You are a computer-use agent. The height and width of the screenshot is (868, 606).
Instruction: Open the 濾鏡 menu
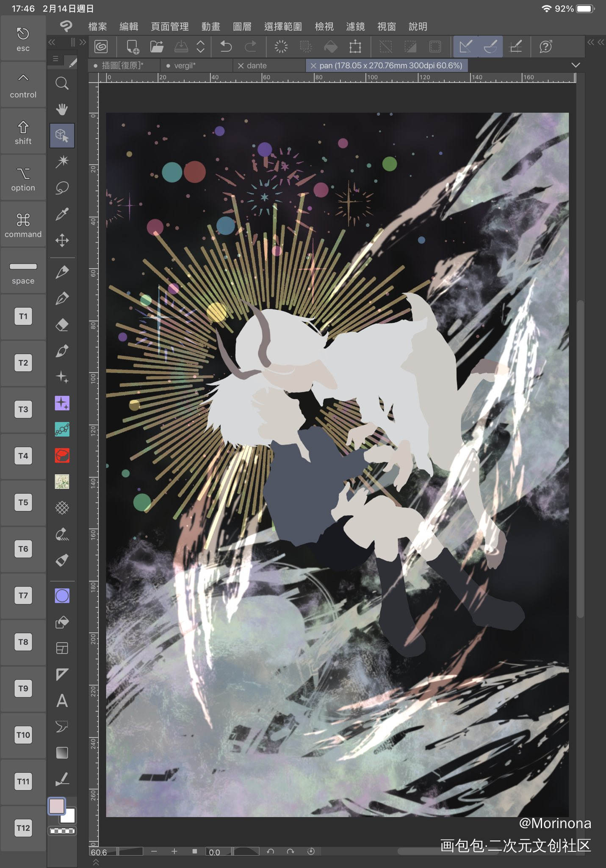pyautogui.click(x=355, y=27)
